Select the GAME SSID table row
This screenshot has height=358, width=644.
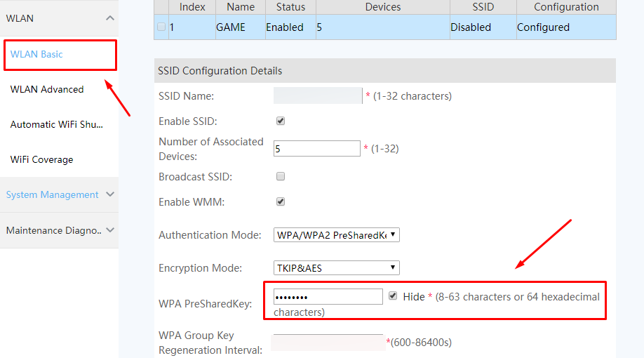[x=385, y=27]
